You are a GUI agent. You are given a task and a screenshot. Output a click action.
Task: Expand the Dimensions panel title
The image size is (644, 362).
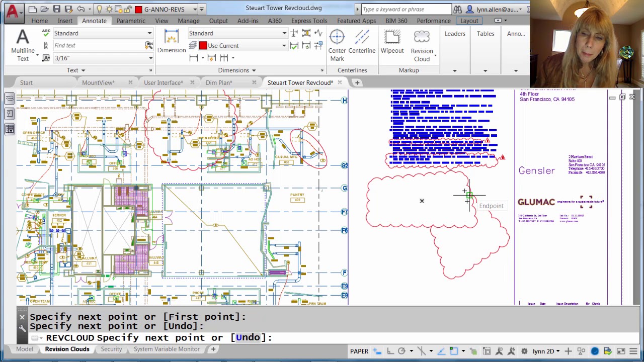coord(237,70)
